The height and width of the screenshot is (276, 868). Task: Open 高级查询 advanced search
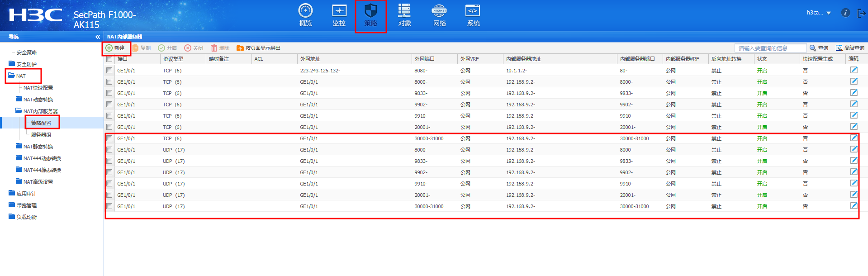(x=850, y=48)
